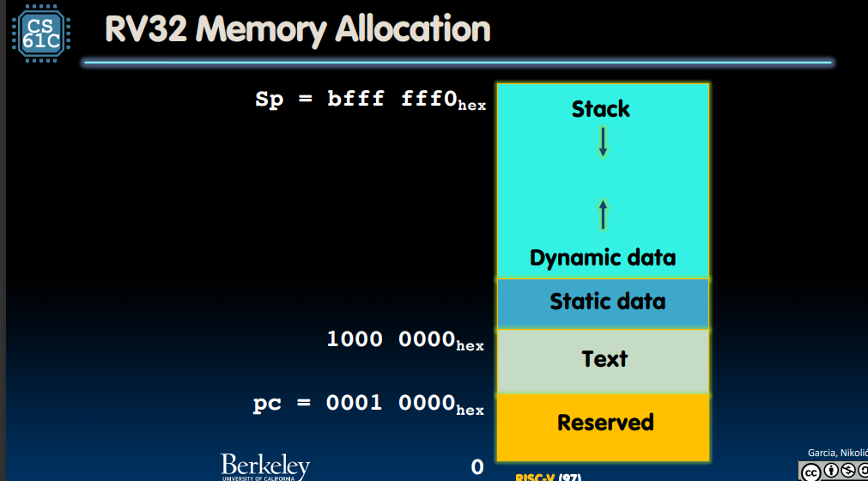Click the RV32 Memory Allocation title
868x481 pixels.
tap(298, 29)
